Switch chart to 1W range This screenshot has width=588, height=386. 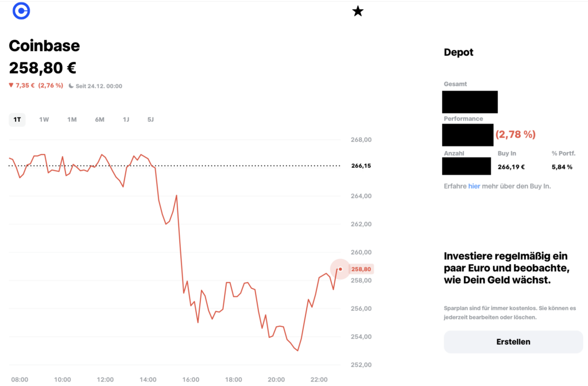44,119
